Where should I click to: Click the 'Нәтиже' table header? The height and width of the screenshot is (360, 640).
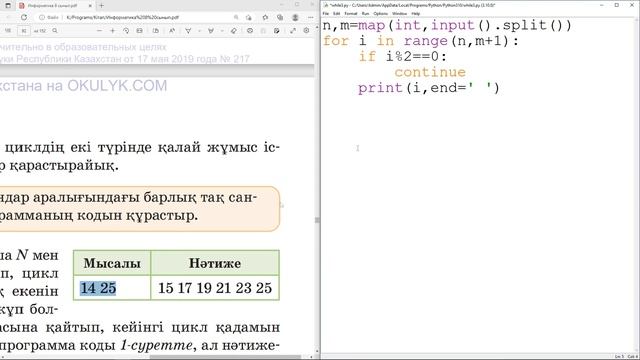215,263
